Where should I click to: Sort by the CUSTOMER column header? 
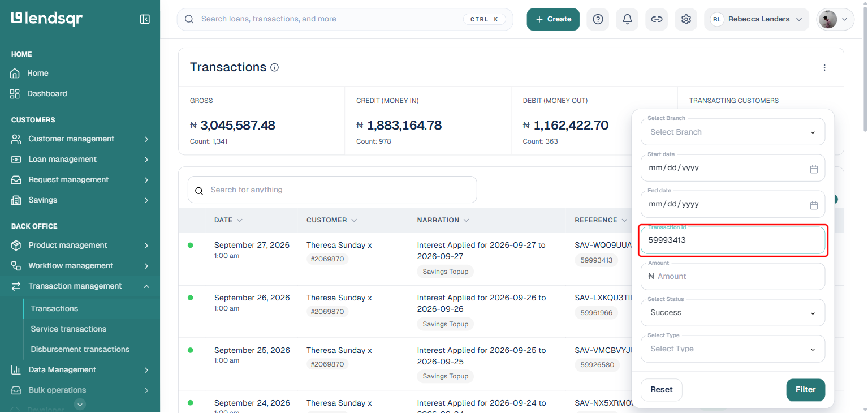point(332,220)
